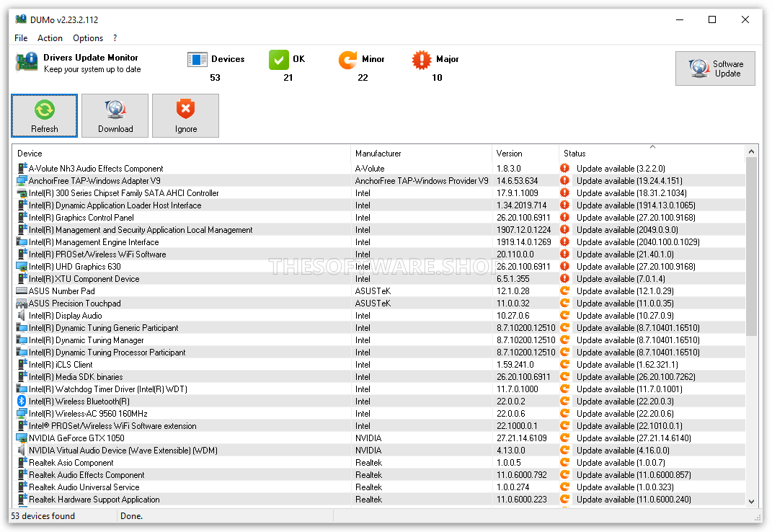This screenshot has width=772, height=532.
Task: Click the 53 devices found status text
Action: [43, 515]
